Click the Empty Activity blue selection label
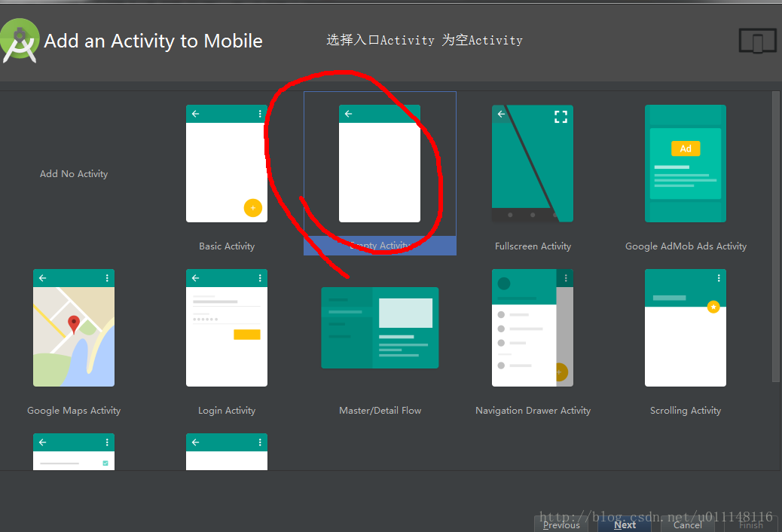The width and height of the screenshot is (782, 532). 379,245
